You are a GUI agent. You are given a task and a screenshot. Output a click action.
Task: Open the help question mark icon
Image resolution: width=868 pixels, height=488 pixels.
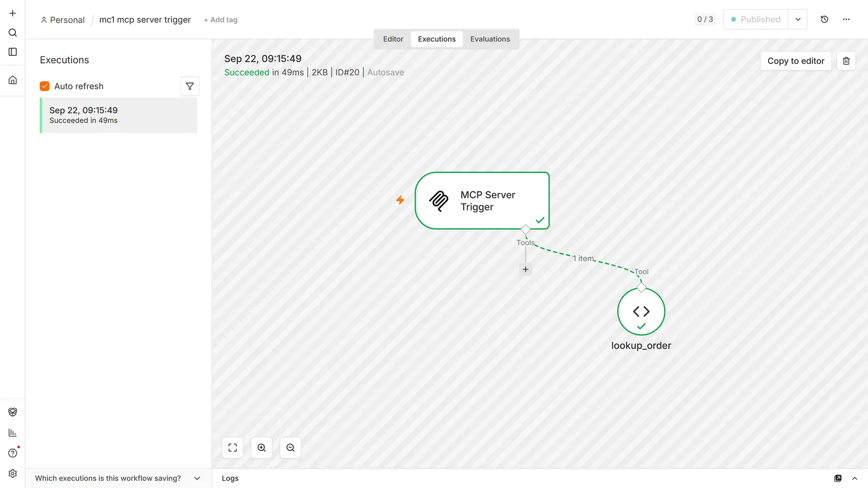(x=12, y=453)
